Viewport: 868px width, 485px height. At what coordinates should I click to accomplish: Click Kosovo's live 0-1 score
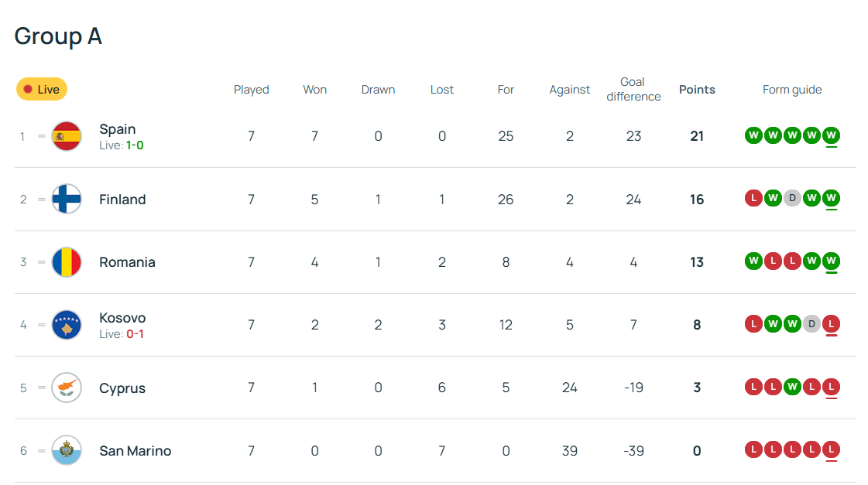[x=136, y=334]
